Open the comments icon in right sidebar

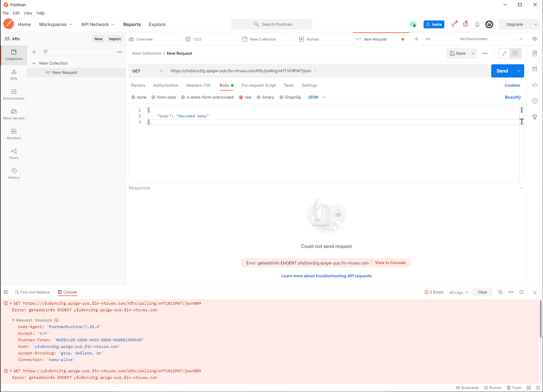pyautogui.click(x=535, y=69)
